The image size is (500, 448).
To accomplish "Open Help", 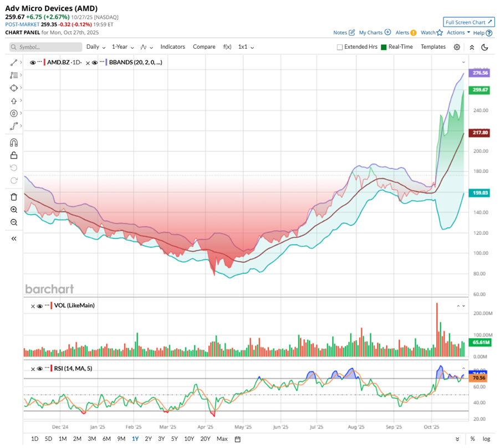I will coord(482,33).
